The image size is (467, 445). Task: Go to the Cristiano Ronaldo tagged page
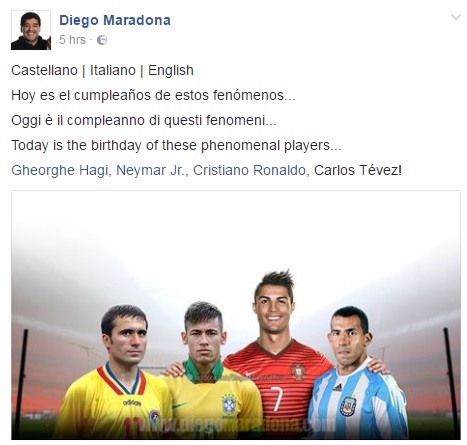(x=249, y=170)
